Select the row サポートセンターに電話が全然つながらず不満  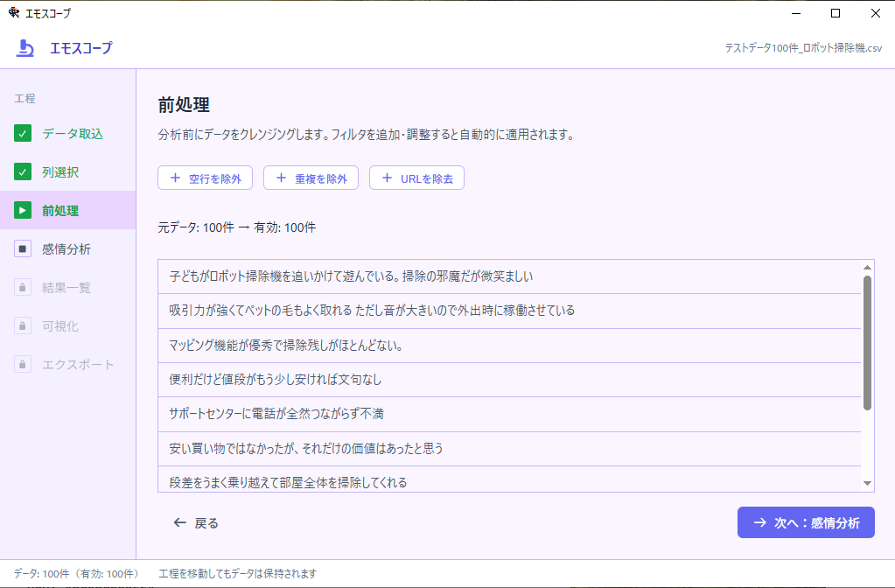(x=509, y=414)
